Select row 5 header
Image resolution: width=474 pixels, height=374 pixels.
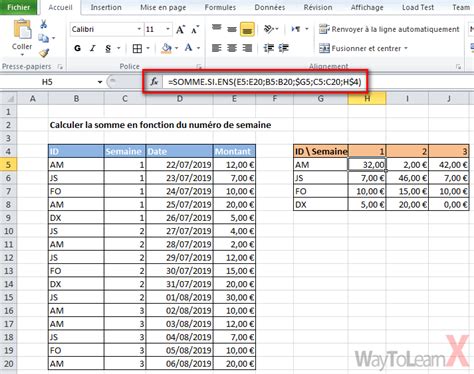pyautogui.click(x=8, y=165)
